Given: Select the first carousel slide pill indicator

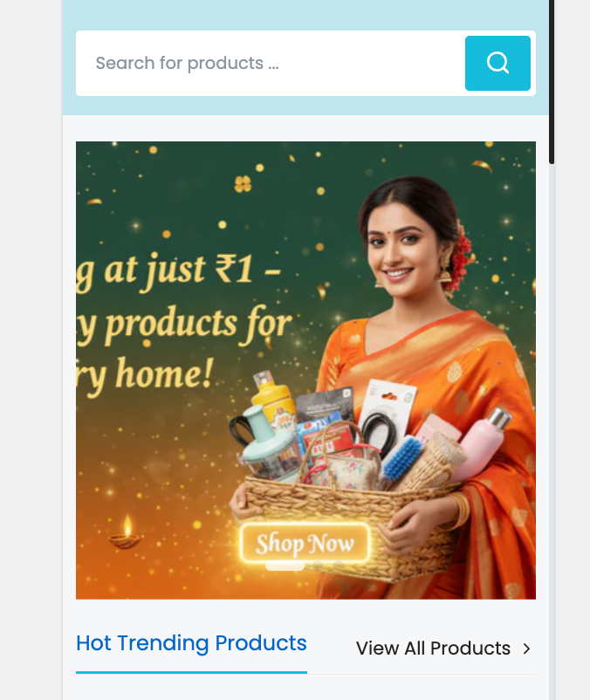Looking at the screenshot, I should click(x=285, y=566).
